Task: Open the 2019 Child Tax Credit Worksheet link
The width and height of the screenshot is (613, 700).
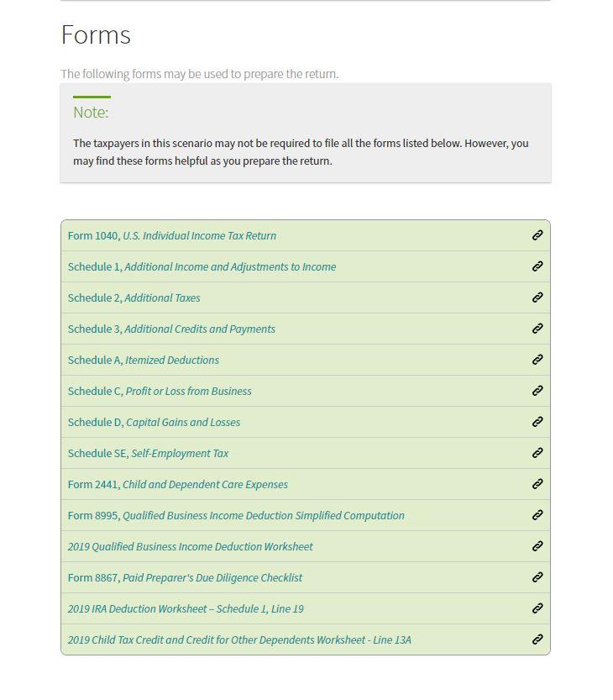Action: [x=239, y=639]
